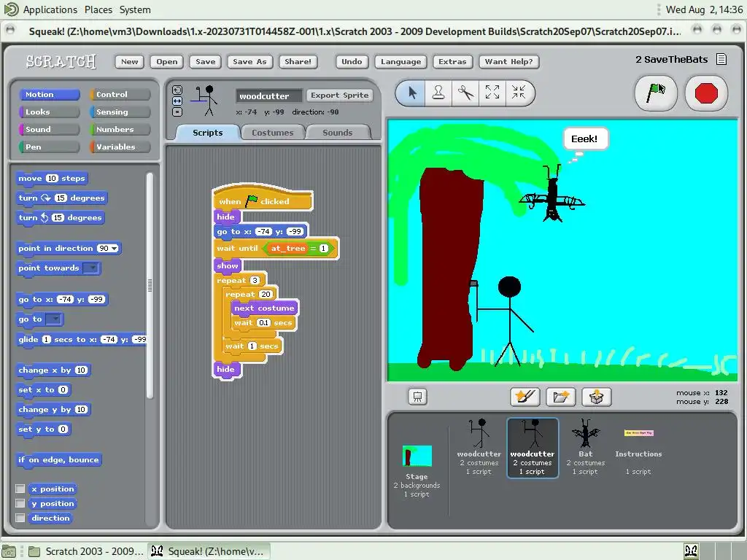The height and width of the screenshot is (560, 747).
Task: Select the first woodcutter sprite
Action: point(479,447)
